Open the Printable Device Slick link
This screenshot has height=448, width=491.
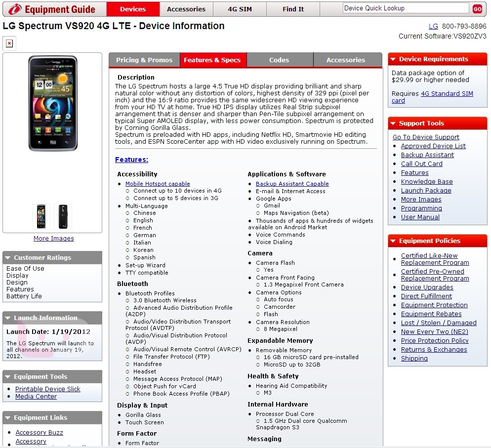pyautogui.click(x=47, y=389)
